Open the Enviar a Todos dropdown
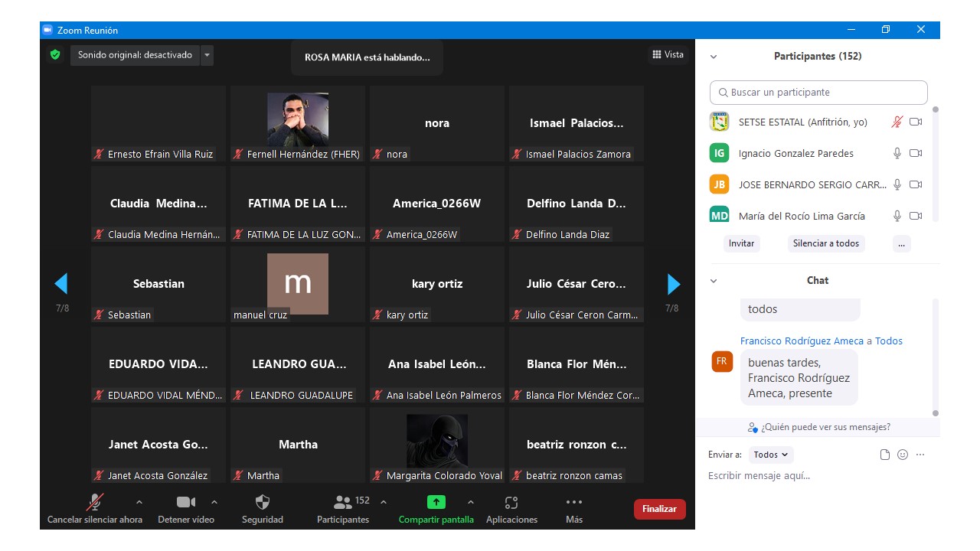Image resolution: width=980 pixels, height=551 pixels. click(x=771, y=455)
